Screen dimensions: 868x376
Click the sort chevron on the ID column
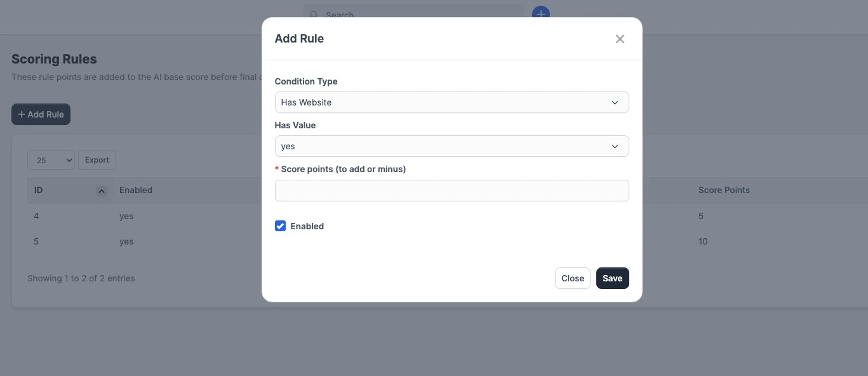click(x=101, y=191)
